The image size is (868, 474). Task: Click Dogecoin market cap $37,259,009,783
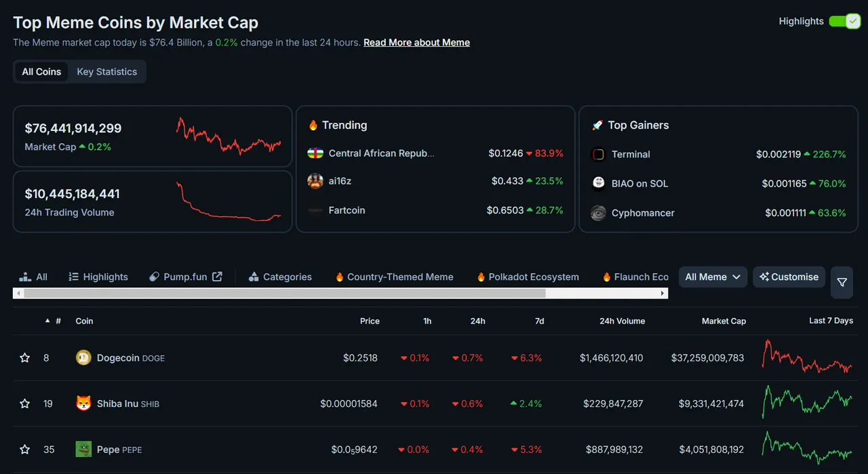(x=707, y=357)
